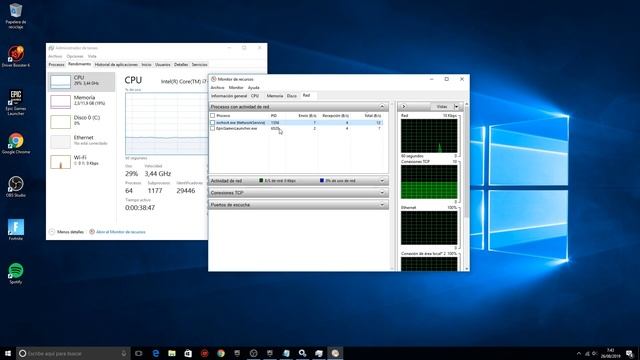This screenshot has height=360, width=640.
Task: Sort by Total (B/s) column header
Action: (x=373, y=116)
